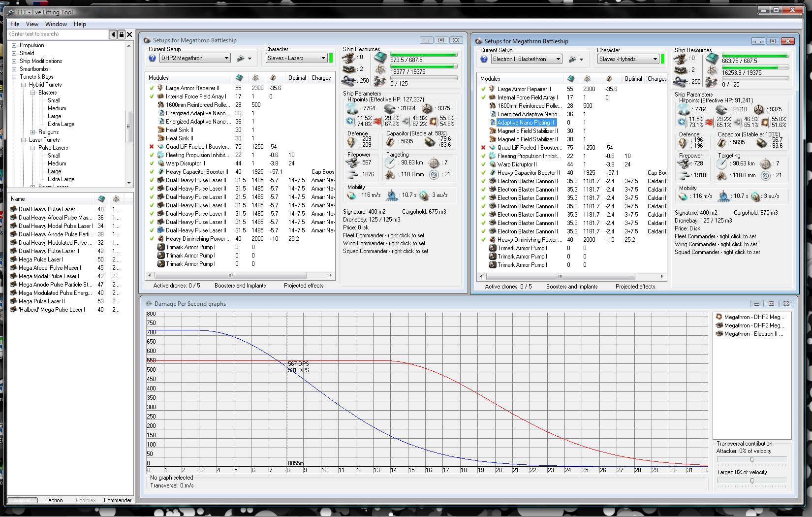Click the blue help icon in DHP2 Megathron setup
The image size is (812, 517).
click(153, 58)
